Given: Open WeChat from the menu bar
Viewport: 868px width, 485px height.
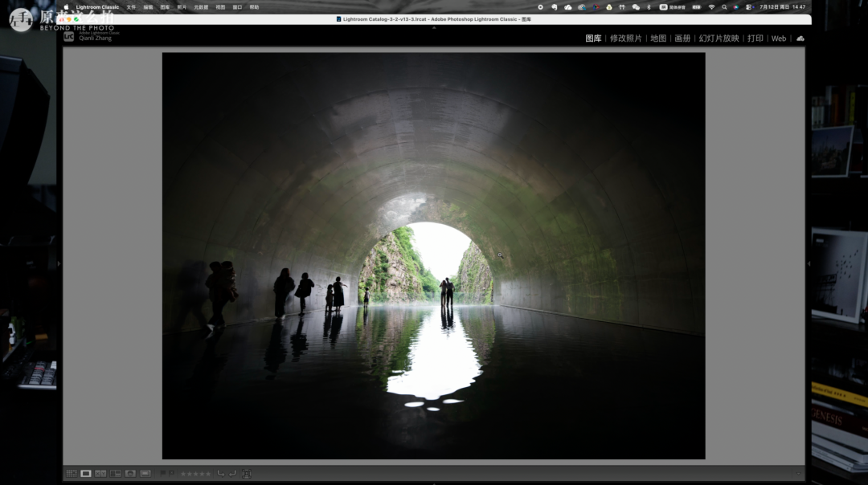Looking at the screenshot, I should click(636, 7).
